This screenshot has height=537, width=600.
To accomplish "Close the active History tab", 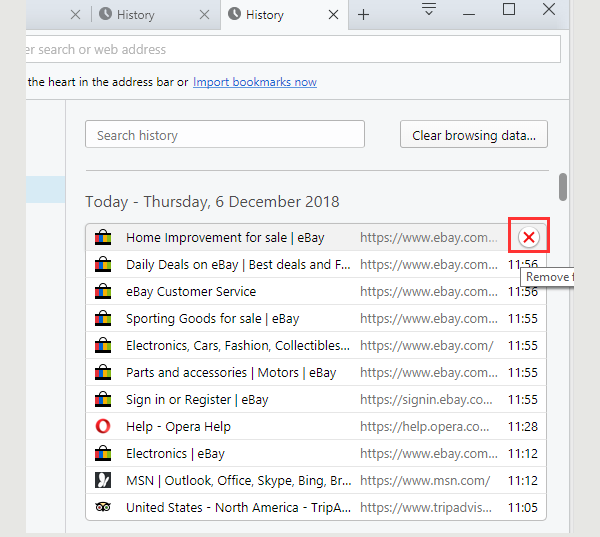I will 333,15.
